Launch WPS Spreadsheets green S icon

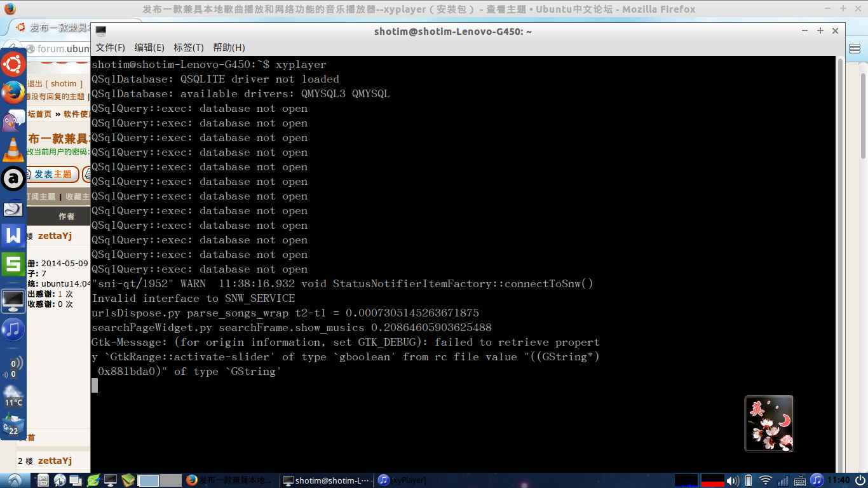tap(13, 264)
